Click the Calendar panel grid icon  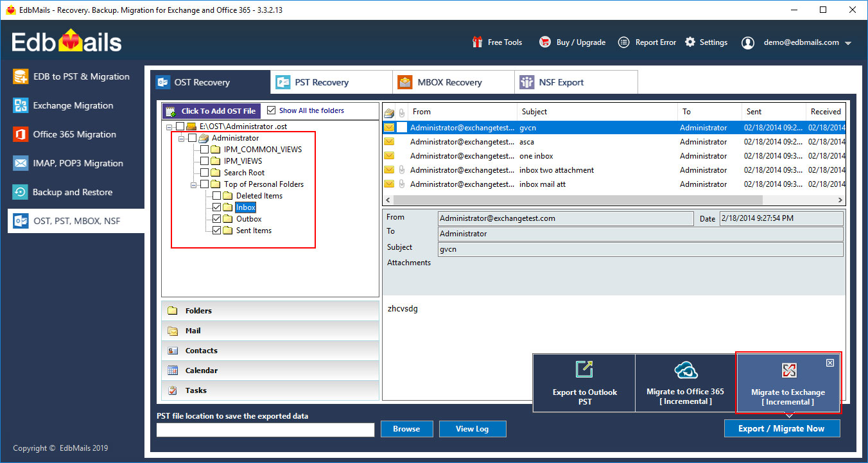[x=172, y=371]
